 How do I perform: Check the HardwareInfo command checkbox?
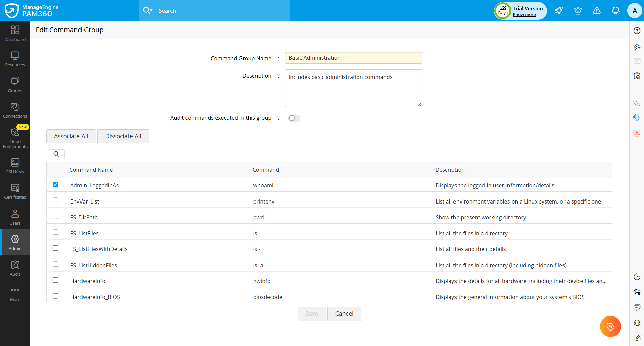[x=55, y=280]
